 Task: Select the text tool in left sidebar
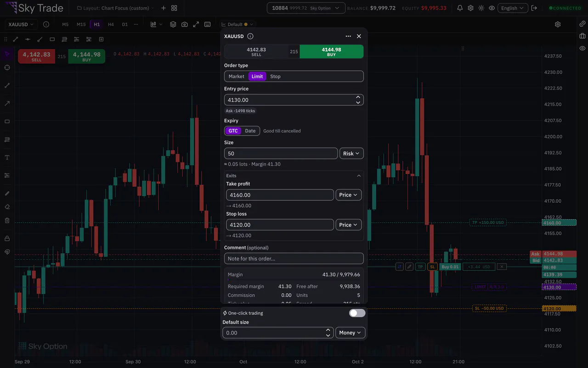(7, 157)
